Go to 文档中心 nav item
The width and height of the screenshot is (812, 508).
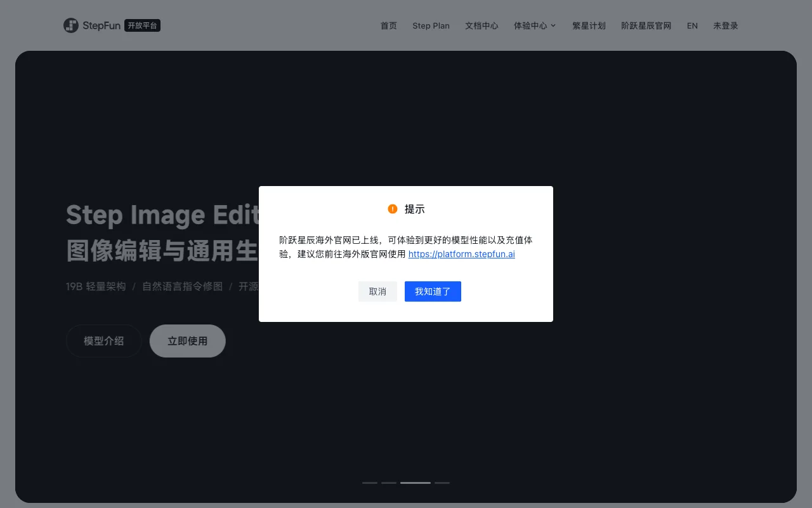pyautogui.click(x=481, y=26)
